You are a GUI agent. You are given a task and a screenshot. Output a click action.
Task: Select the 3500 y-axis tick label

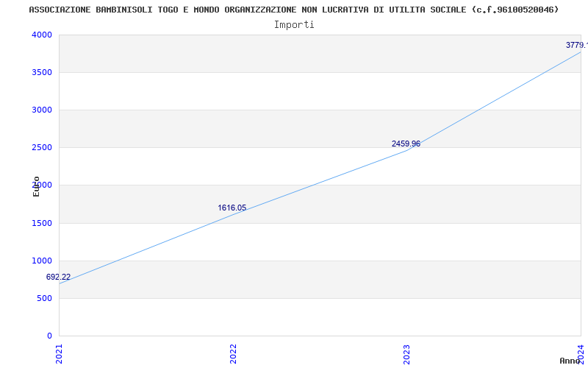42,72
